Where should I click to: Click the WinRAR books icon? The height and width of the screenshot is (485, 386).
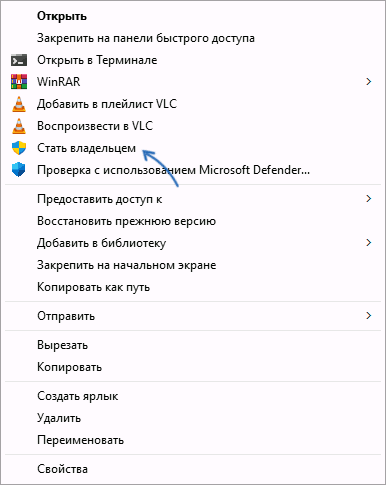click(x=19, y=82)
